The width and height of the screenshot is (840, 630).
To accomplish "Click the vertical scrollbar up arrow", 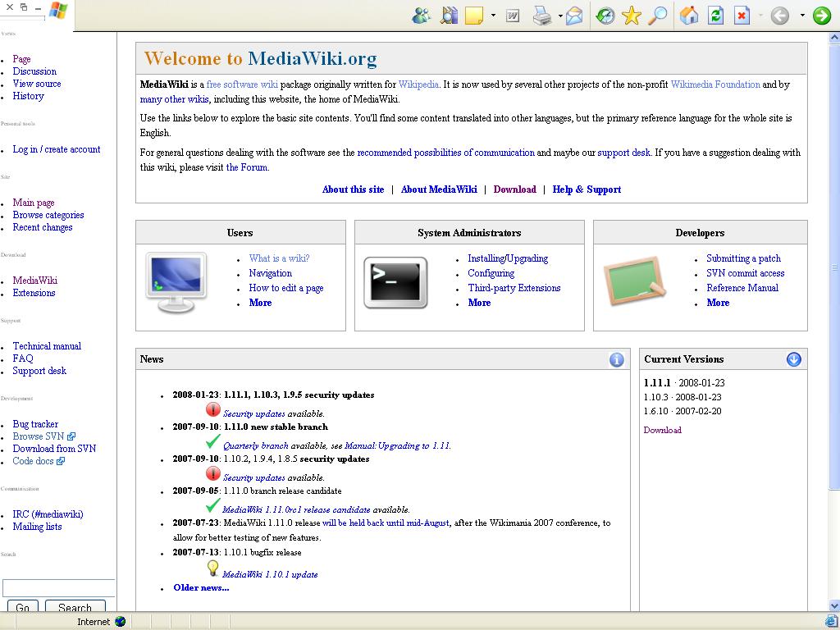I will tap(834, 38).
